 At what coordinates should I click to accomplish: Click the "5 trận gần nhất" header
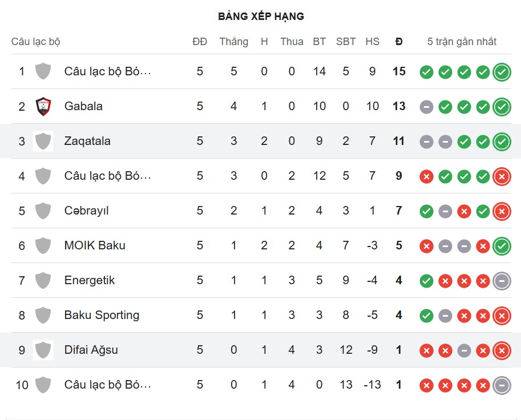coord(462,42)
